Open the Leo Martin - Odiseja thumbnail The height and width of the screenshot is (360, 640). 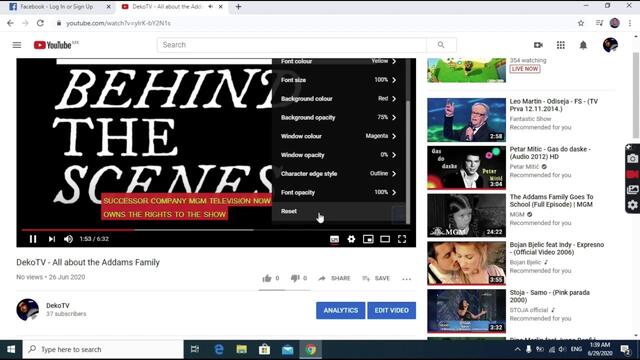pyautogui.click(x=467, y=120)
